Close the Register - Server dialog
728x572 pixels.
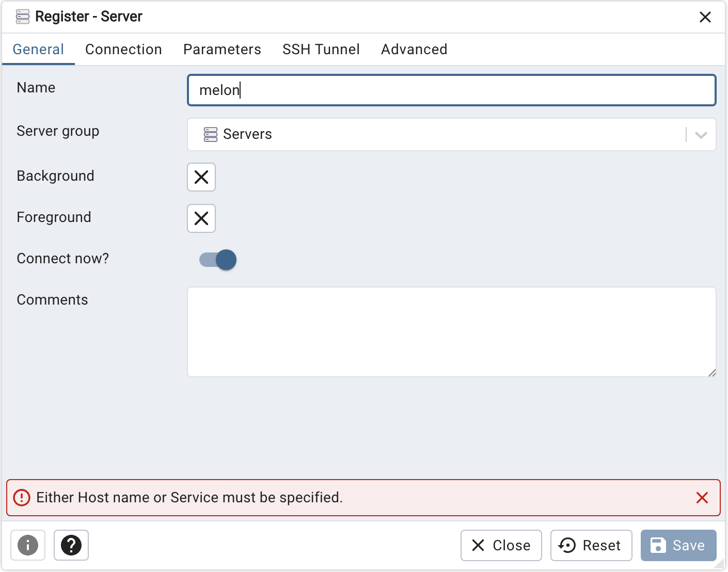click(705, 17)
